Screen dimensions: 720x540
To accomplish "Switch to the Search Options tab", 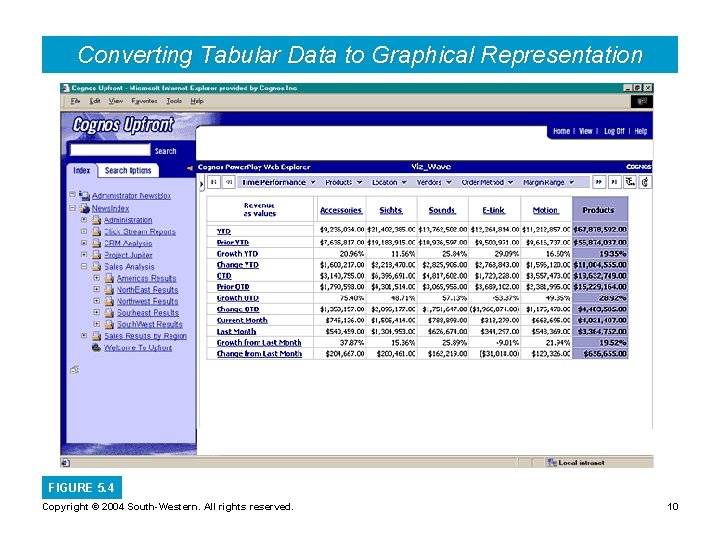I will point(128,170).
